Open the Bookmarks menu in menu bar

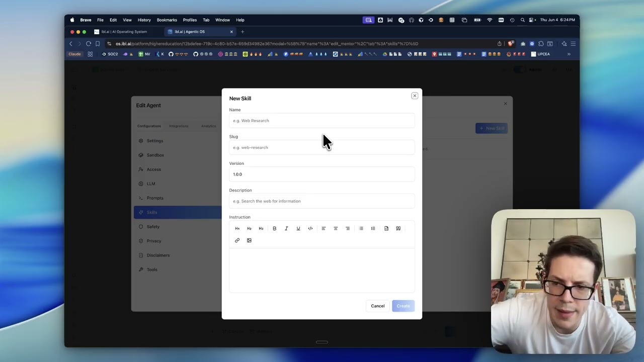click(x=167, y=20)
